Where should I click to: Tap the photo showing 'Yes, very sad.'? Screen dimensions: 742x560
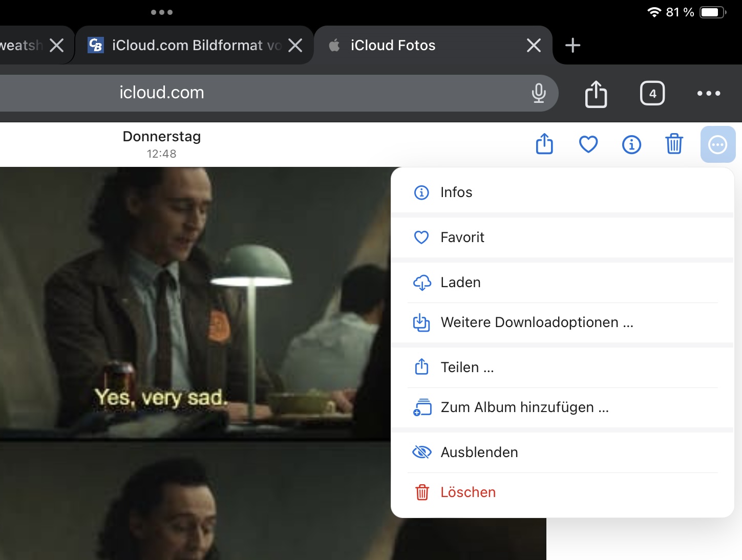tap(196, 304)
